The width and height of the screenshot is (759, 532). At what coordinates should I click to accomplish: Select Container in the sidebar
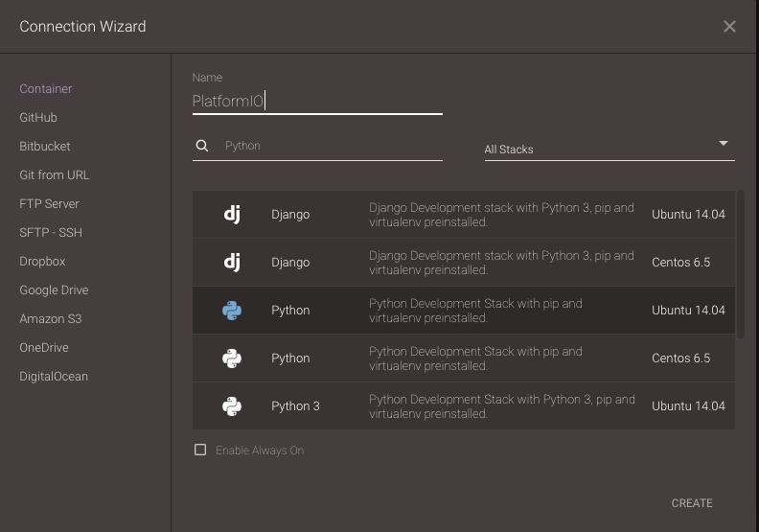pyautogui.click(x=45, y=88)
